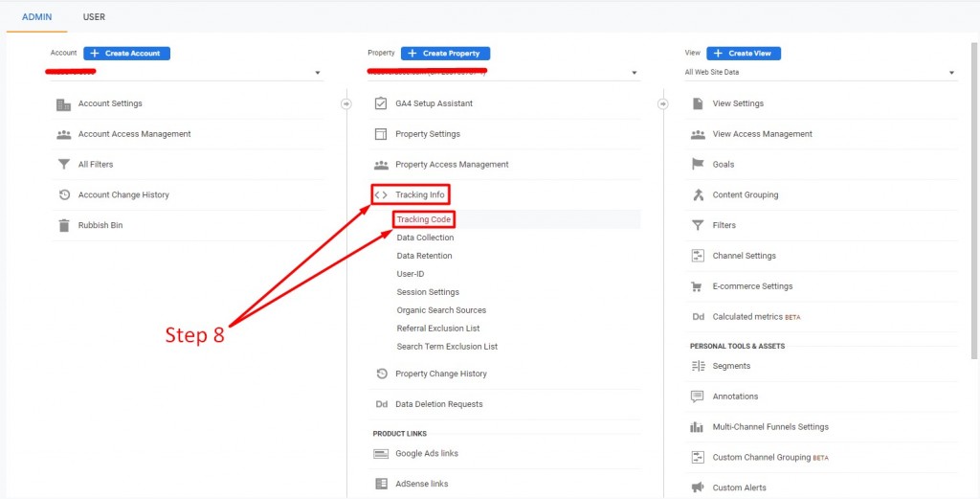
Task: Click the Property Access Management people icon
Action: [x=381, y=165]
